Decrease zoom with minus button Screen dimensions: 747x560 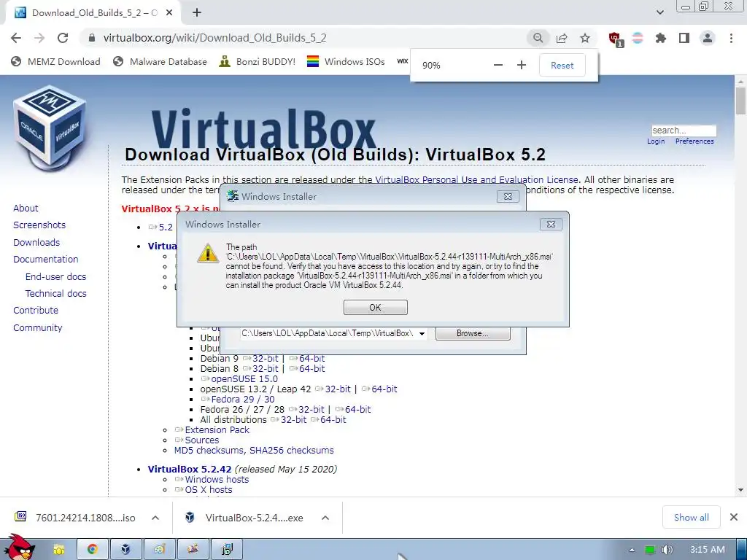[498, 65]
